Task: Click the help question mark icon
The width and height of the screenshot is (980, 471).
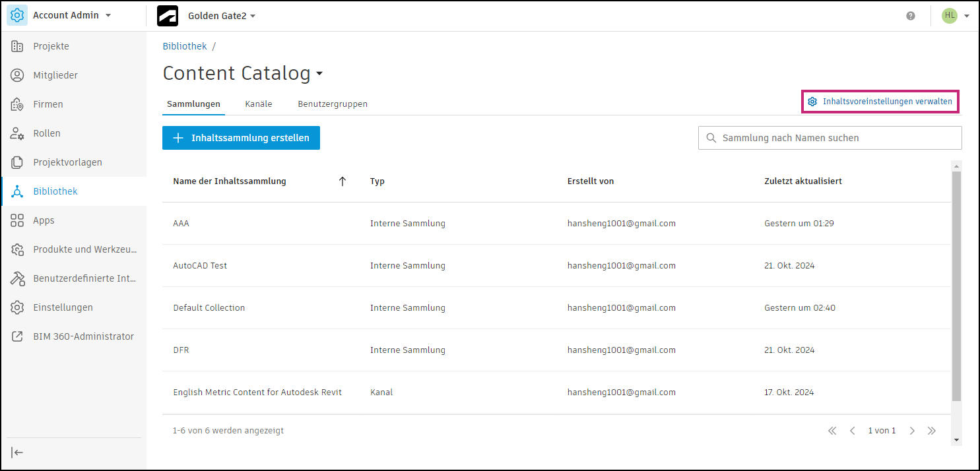Action: [911, 16]
